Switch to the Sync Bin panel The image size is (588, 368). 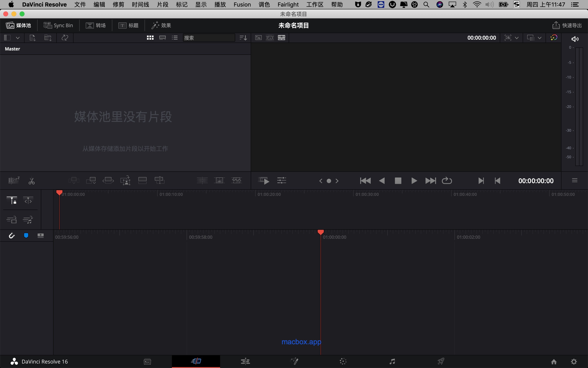pos(58,25)
